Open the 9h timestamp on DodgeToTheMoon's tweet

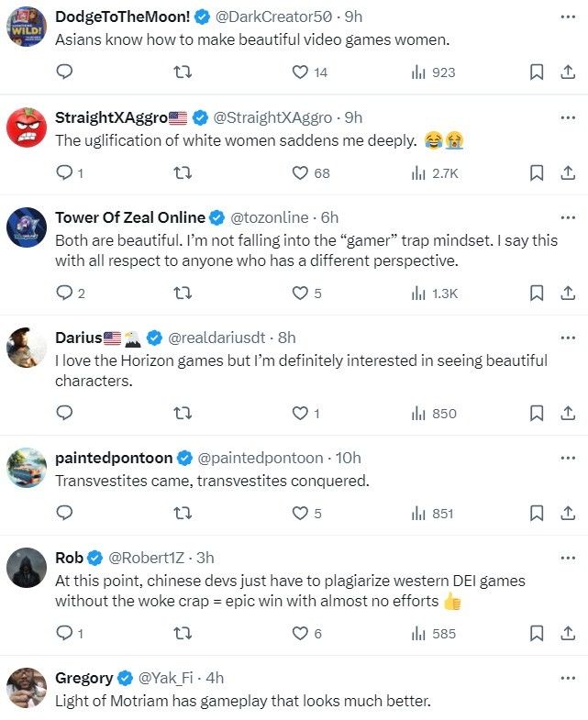(x=354, y=16)
